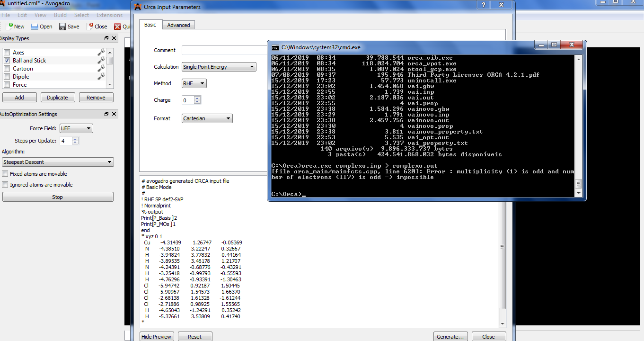
Task: Close the Display Types panel
Action: point(114,38)
